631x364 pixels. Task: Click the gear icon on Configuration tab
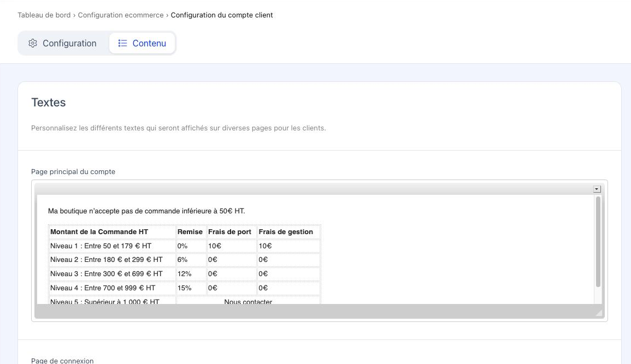point(33,43)
